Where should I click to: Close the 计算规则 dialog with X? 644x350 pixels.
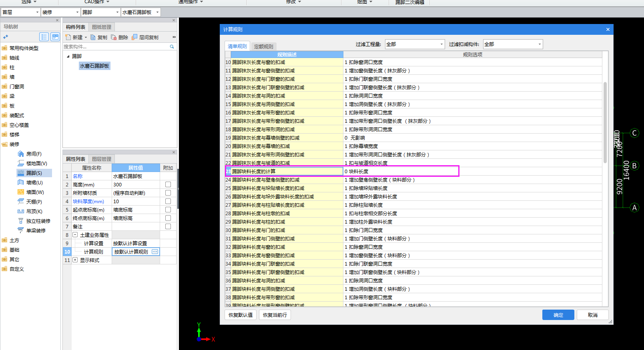pos(608,29)
